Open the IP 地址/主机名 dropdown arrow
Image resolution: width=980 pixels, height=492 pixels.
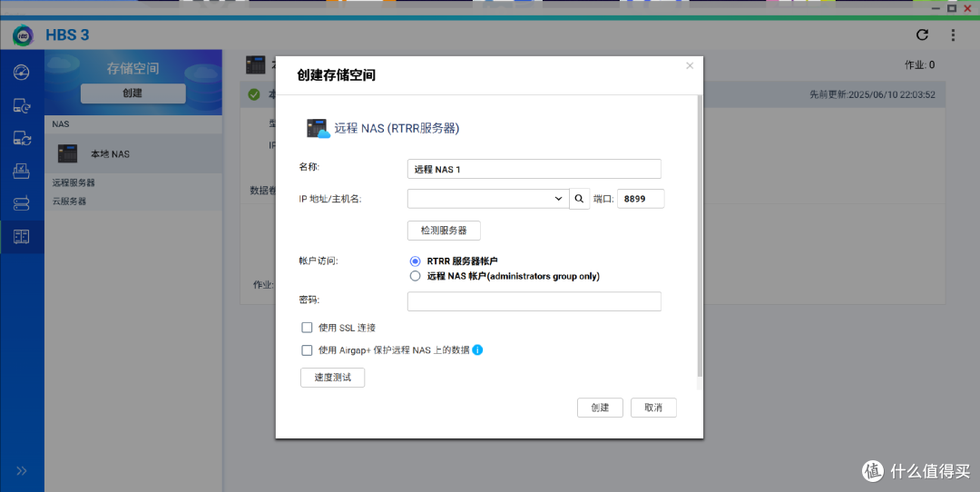(x=558, y=199)
